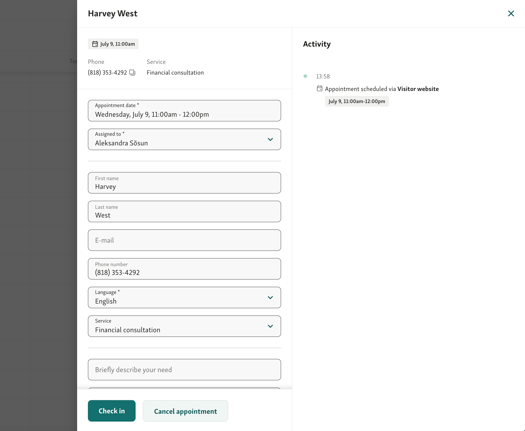Image resolution: width=525 pixels, height=431 pixels.
Task: Click the Cancel appointment button
Action: (185, 411)
